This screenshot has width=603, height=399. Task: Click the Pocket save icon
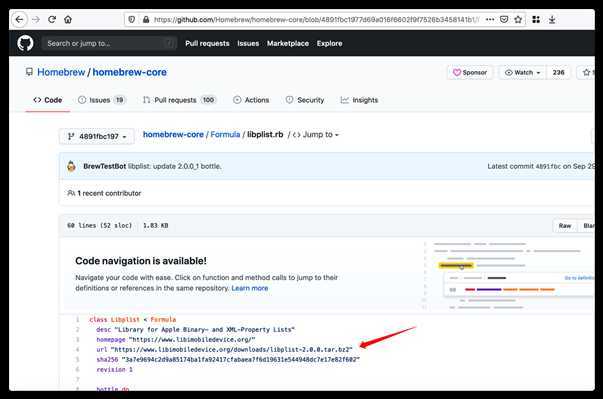coord(504,19)
